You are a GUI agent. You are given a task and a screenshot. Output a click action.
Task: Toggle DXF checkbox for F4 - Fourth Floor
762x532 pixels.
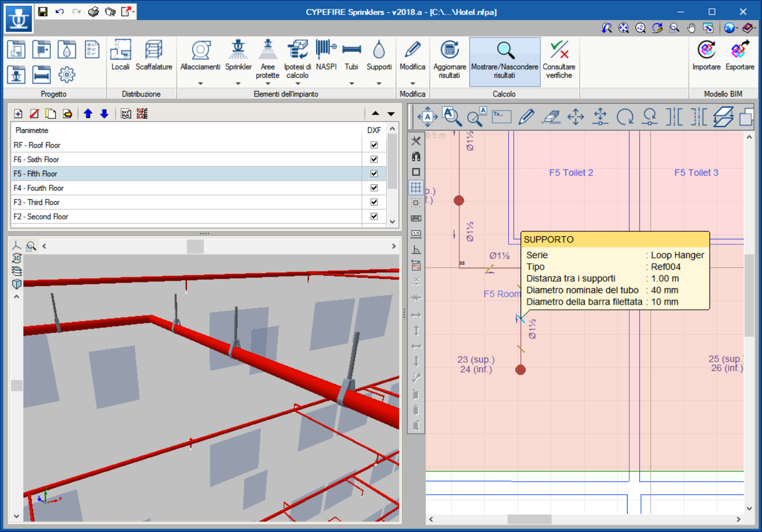(x=374, y=188)
